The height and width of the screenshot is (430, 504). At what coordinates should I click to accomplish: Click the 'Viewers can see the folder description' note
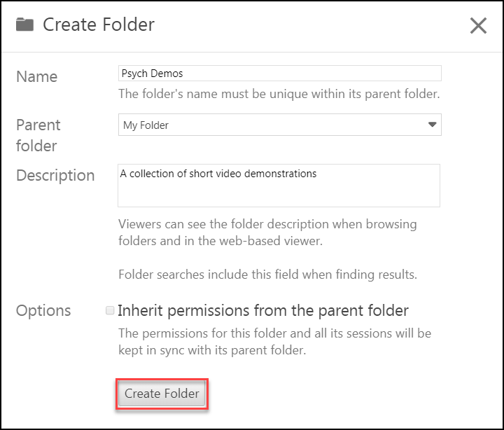[267, 233]
